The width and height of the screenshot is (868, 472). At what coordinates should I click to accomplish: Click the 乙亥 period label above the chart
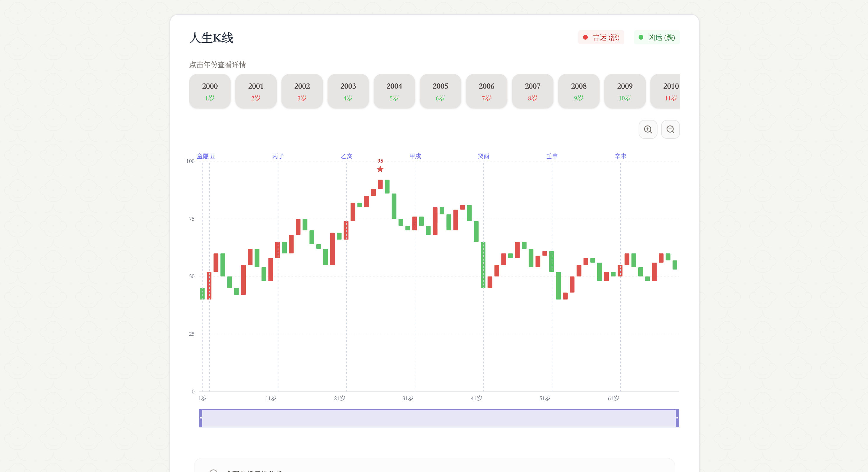tap(346, 156)
